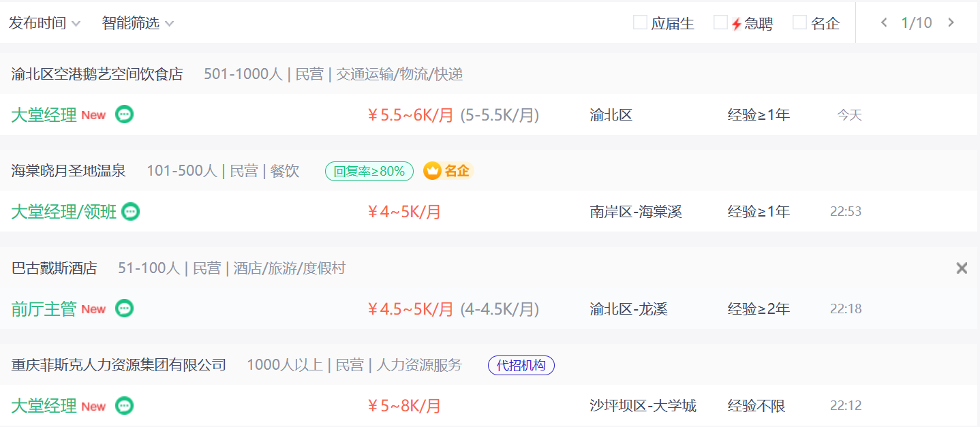Click the lightning icon by 急聘

pyautogui.click(x=737, y=24)
